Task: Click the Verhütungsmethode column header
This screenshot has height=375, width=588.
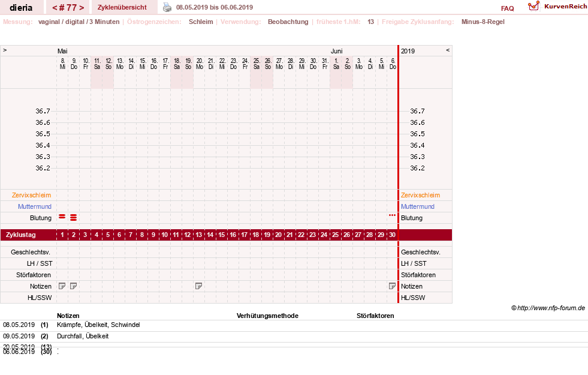Action: pyautogui.click(x=267, y=316)
